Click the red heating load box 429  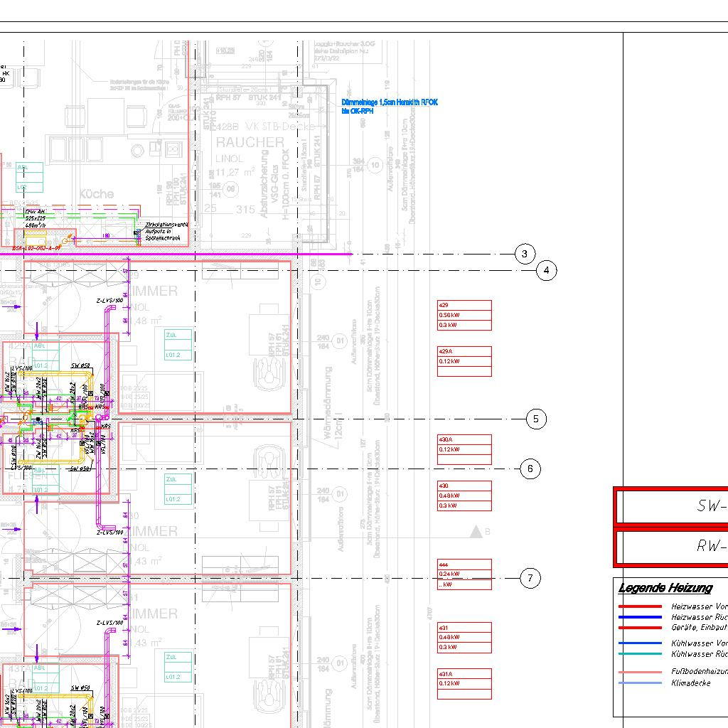coord(464,316)
